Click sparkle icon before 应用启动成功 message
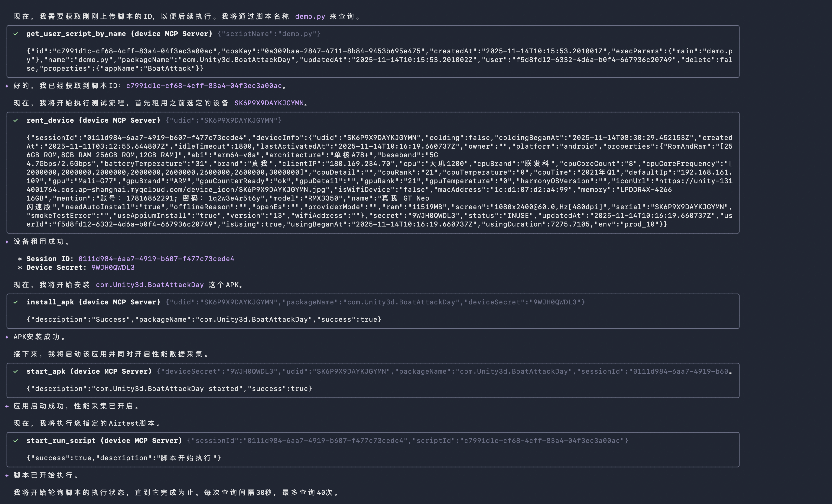The height and width of the screenshot is (504, 832). [x=7, y=406]
